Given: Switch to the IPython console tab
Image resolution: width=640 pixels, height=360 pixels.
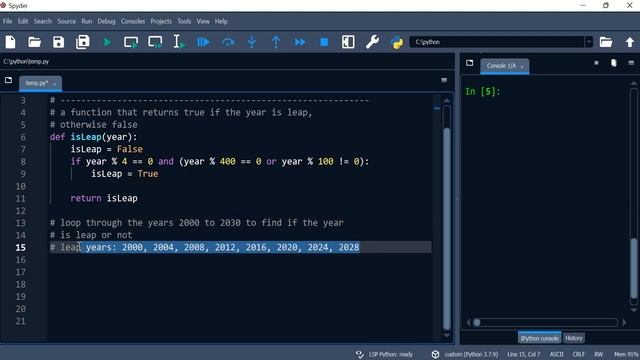Looking at the screenshot, I should [x=539, y=338].
